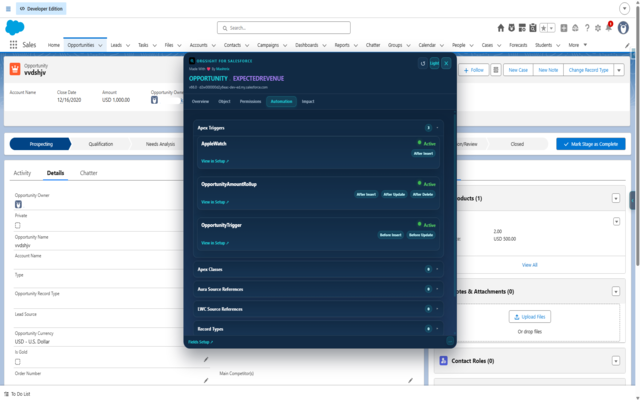This screenshot has width=640, height=400.
Task: Open the browser hamburger menu at top-left
Action: [8, 9]
